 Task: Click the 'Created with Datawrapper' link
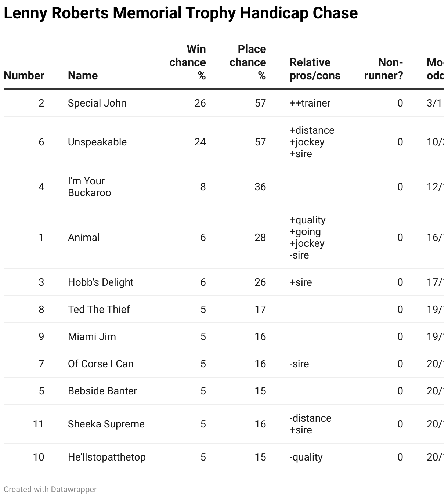(50, 490)
